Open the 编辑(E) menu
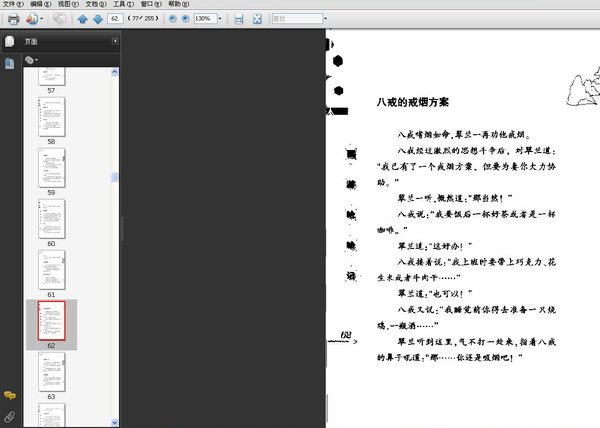The height and width of the screenshot is (428, 600). [x=41, y=4]
